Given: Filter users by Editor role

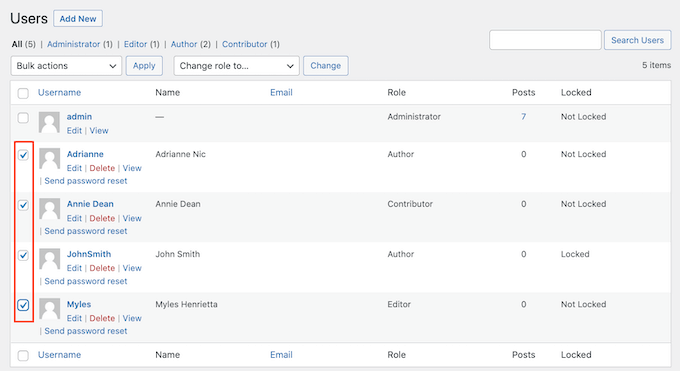Looking at the screenshot, I should 135,44.
